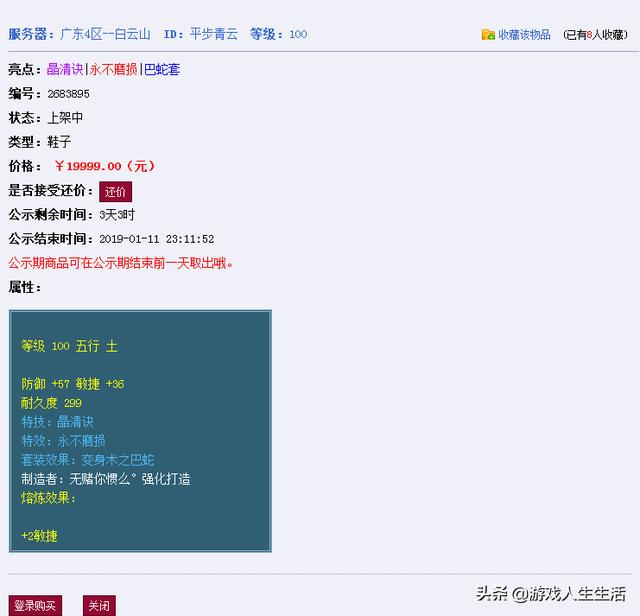Select the 晶清诀 highlight tag
Viewport: 640px width, 616px height.
[66, 70]
